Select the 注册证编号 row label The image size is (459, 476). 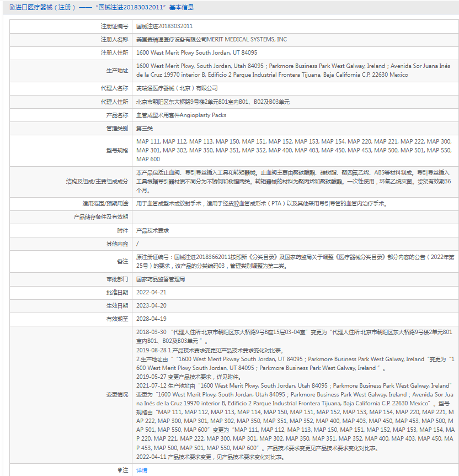pyautogui.click(x=114, y=27)
